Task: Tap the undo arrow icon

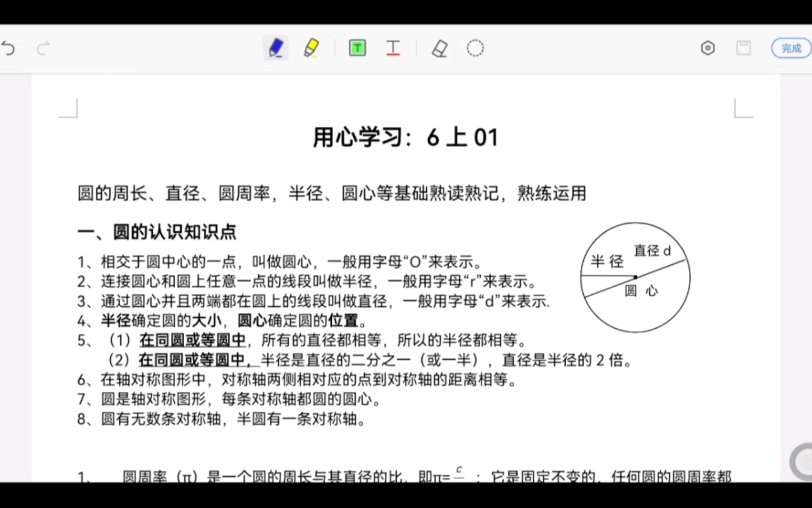Action: click(8, 48)
